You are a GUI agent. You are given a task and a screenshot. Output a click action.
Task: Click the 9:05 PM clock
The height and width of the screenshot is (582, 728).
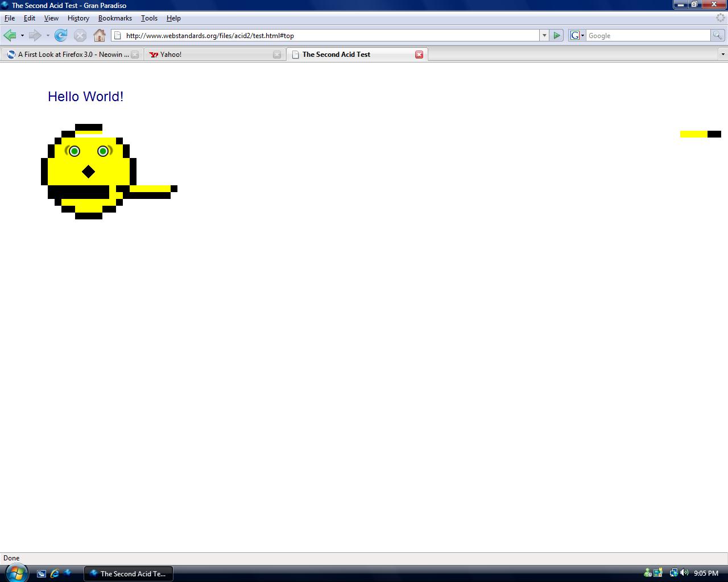point(706,573)
